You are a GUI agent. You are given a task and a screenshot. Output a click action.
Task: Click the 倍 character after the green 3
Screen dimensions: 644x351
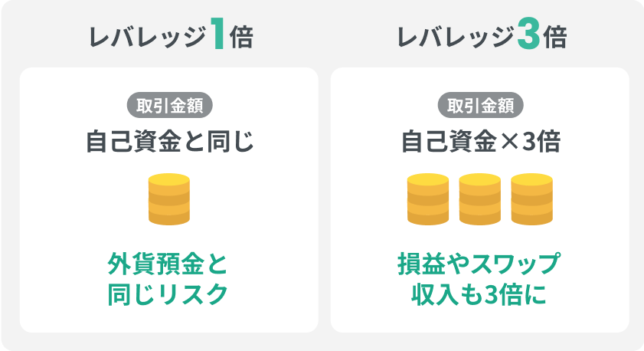555,37
